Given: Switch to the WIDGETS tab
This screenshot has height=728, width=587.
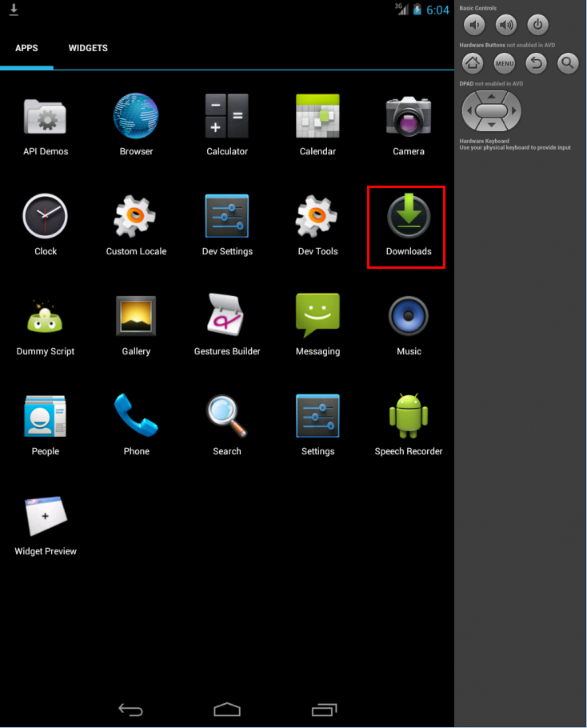Looking at the screenshot, I should pyautogui.click(x=88, y=48).
